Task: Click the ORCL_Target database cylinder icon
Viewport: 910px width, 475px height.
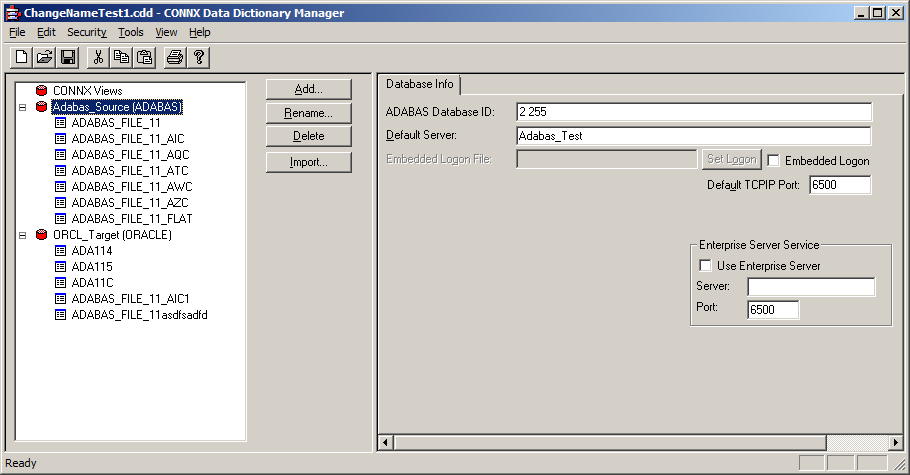Action: pos(41,235)
